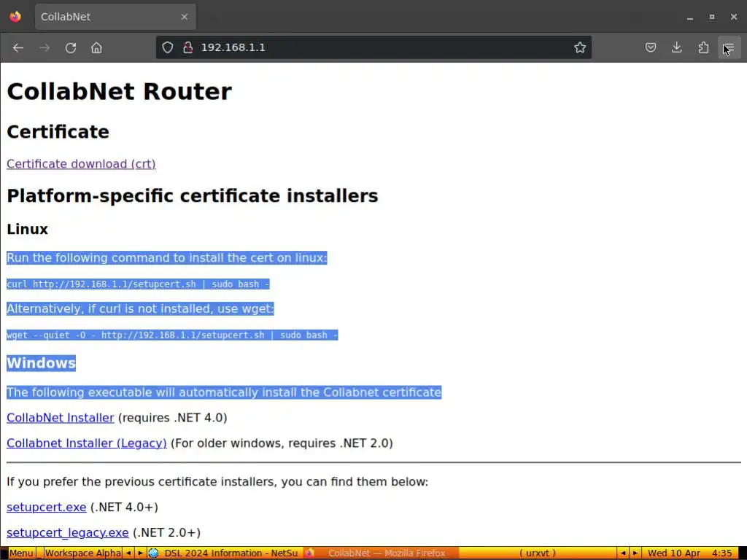
Task: Download setupcert_legacy.exe
Action: 68,532
